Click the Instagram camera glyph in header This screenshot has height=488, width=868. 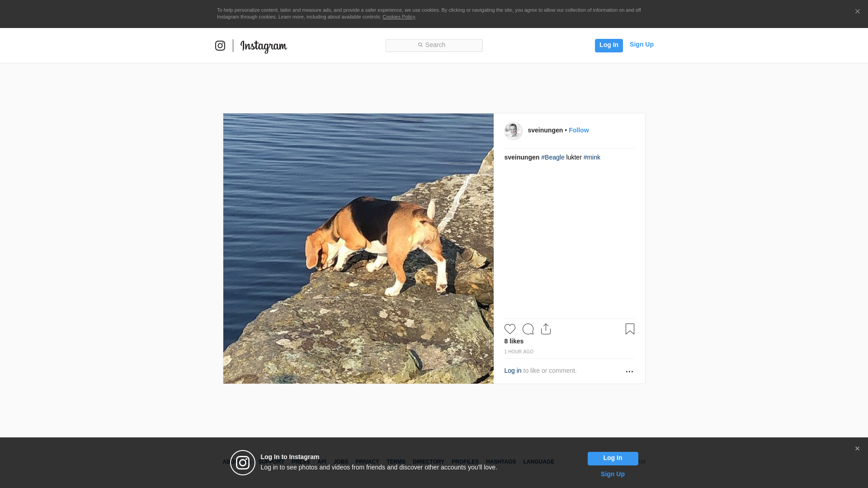click(x=220, y=46)
